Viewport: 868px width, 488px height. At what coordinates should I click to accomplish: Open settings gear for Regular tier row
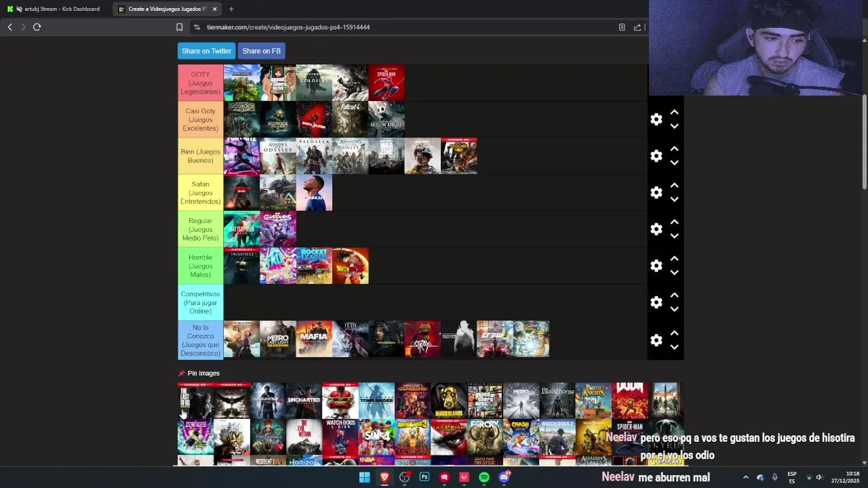656,229
